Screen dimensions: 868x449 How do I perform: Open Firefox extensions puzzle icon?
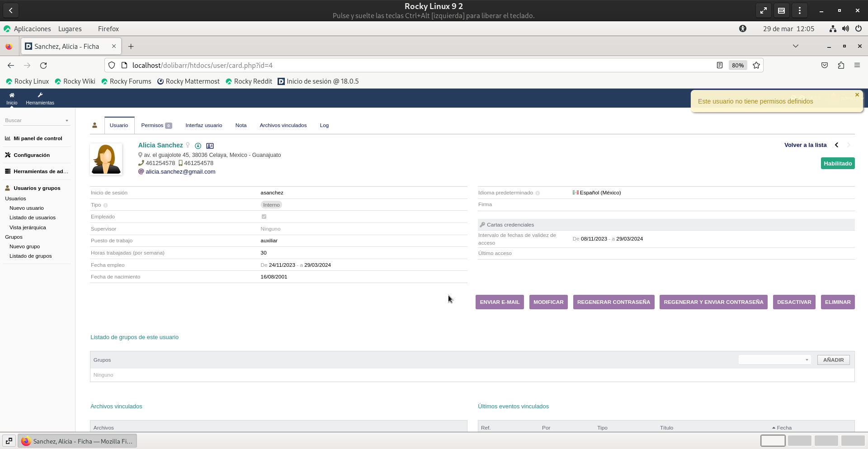tap(841, 65)
